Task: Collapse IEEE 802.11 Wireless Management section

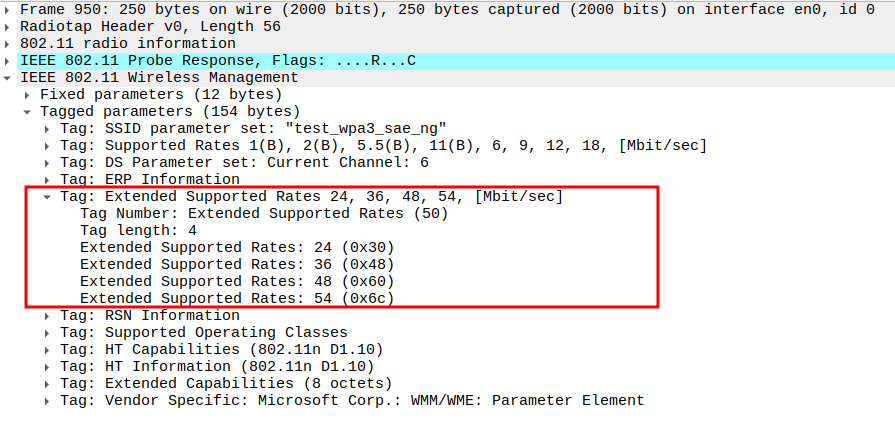Action: tap(9, 78)
